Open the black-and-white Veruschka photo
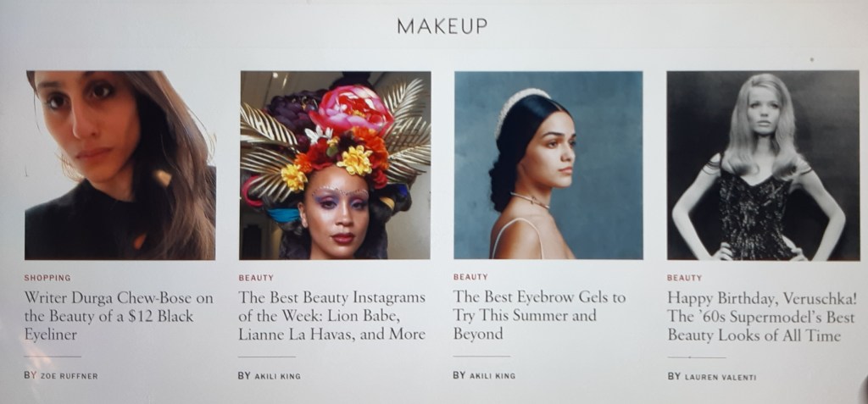This screenshot has width=868, height=404. [763, 165]
